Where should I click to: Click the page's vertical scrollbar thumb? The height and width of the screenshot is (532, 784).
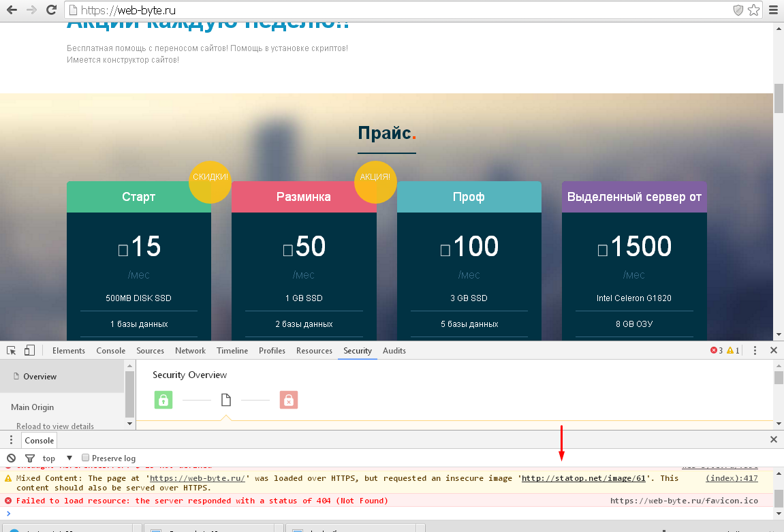tap(779, 99)
